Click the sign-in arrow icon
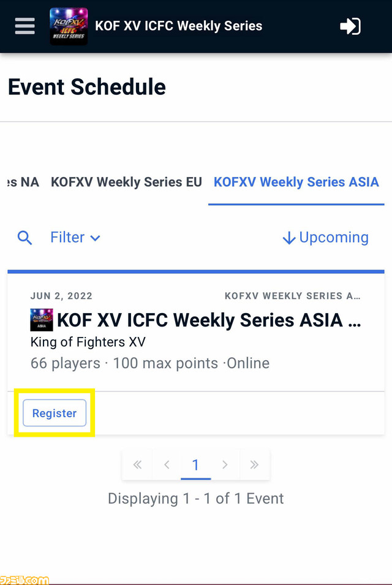The height and width of the screenshot is (585, 392). click(x=350, y=26)
